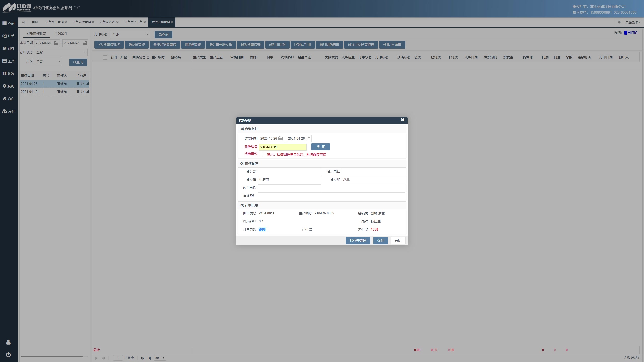
Task: Click the 回传编号 input field
Action: (283, 147)
